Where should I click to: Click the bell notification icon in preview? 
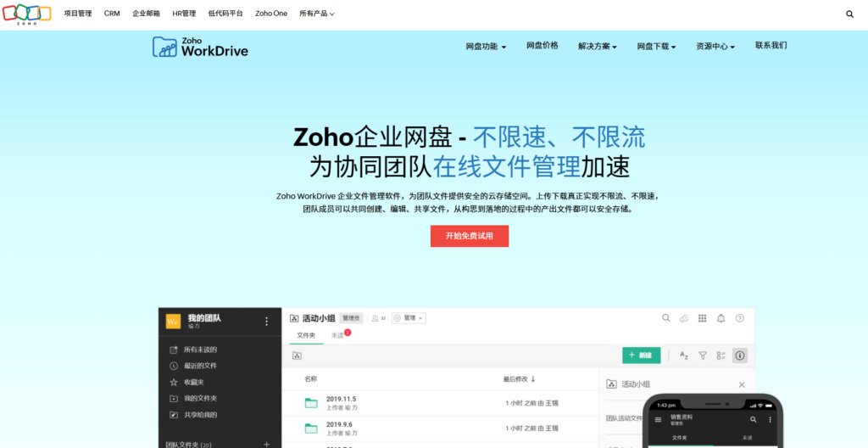(721, 318)
